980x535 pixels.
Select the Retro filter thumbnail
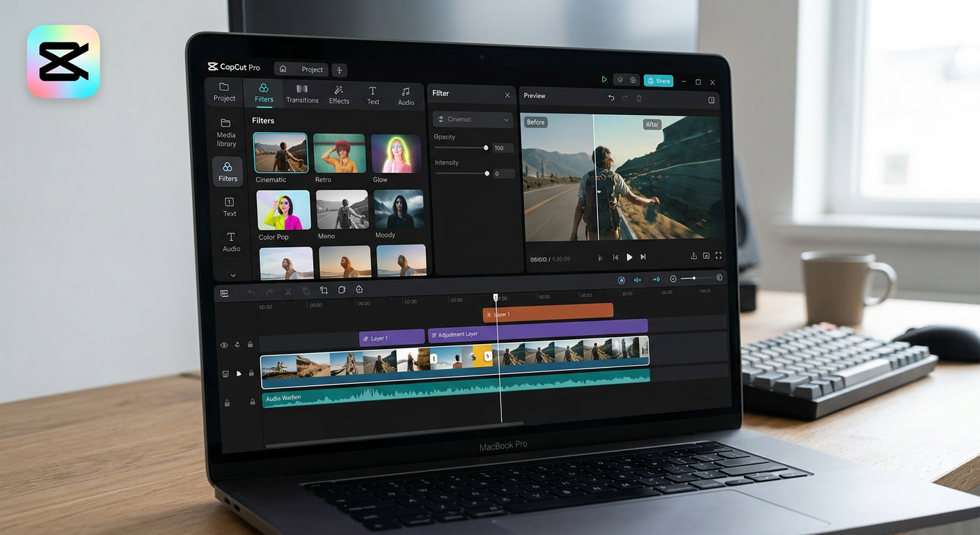[339, 153]
